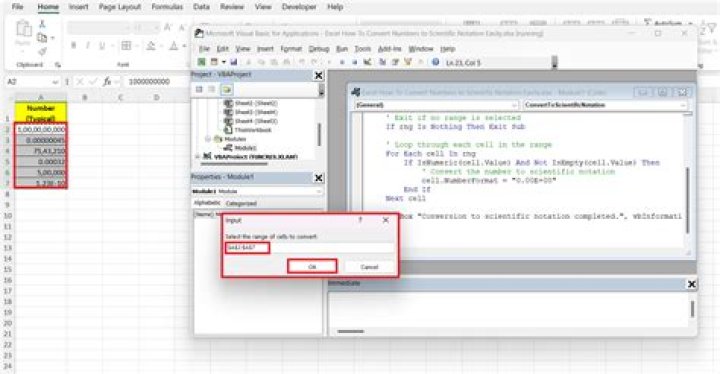This screenshot has height=374, width=720.
Task: Switch to Alphabetic tab in Properties
Action: coord(207,203)
